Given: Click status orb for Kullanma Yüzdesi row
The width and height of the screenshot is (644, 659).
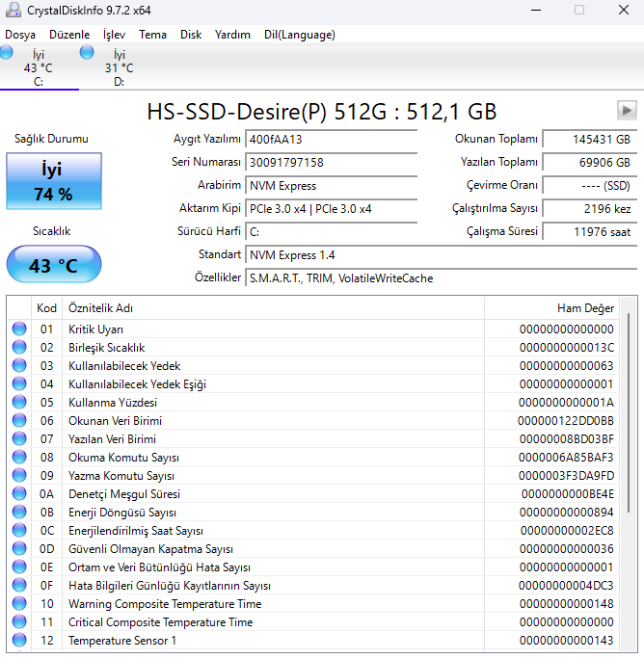Looking at the screenshot, I should tap(19, 403).
